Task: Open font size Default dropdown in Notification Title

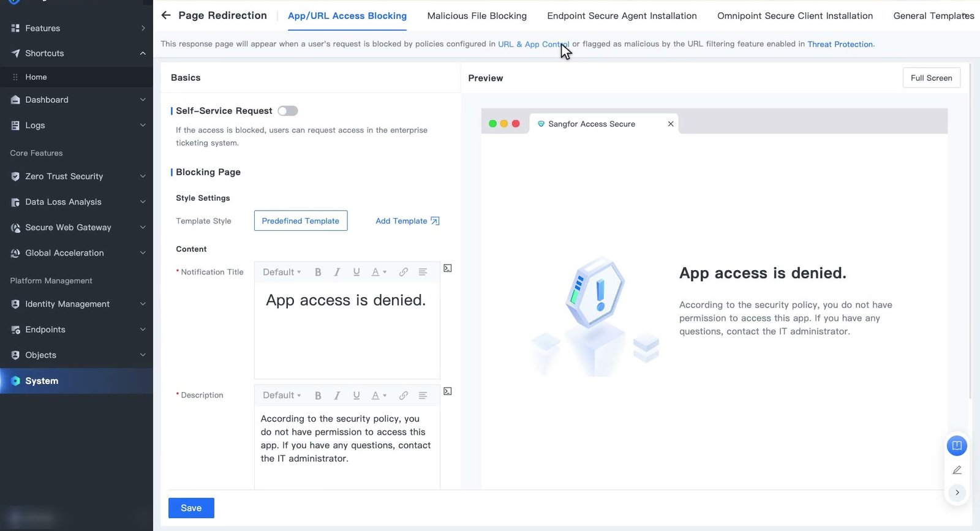Action: (x=282, y=272)
